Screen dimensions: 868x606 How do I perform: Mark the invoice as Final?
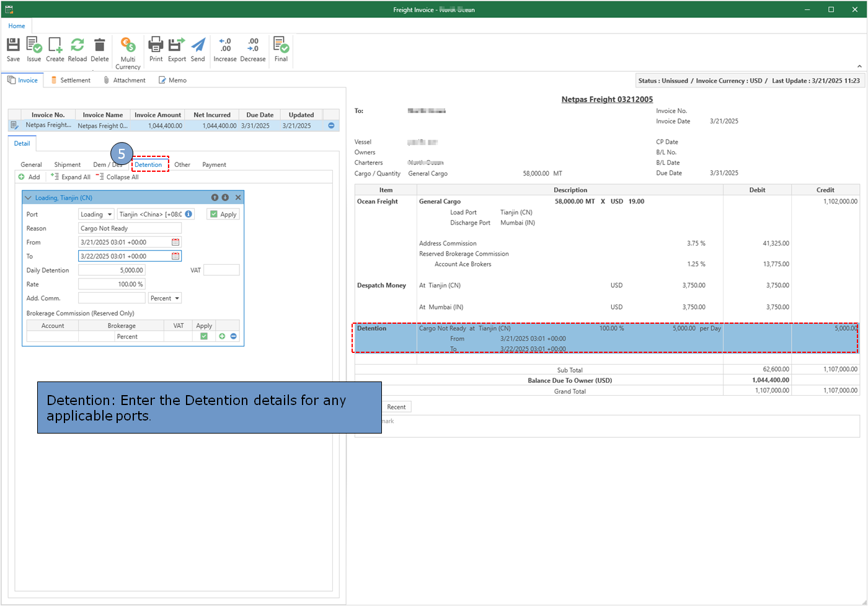pos(281,50)
